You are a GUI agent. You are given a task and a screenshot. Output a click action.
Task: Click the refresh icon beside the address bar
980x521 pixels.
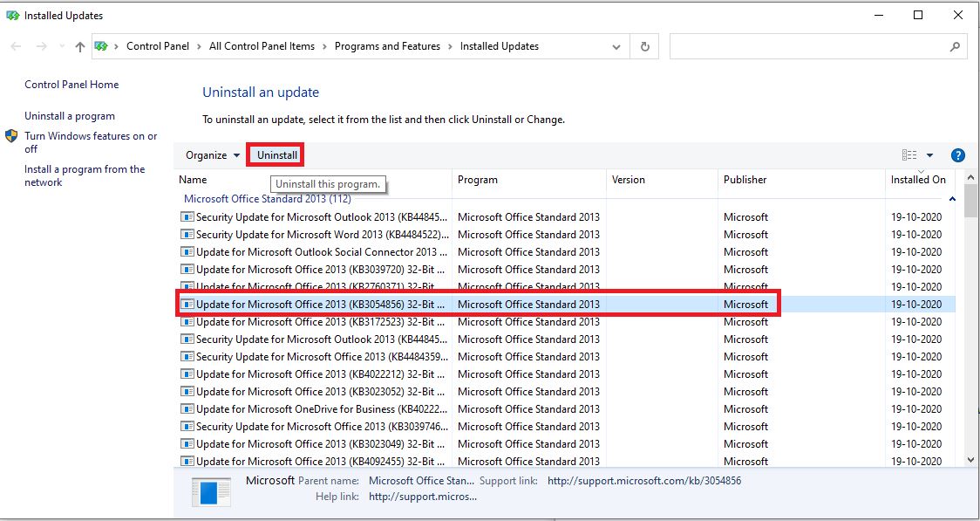point(643,45)
